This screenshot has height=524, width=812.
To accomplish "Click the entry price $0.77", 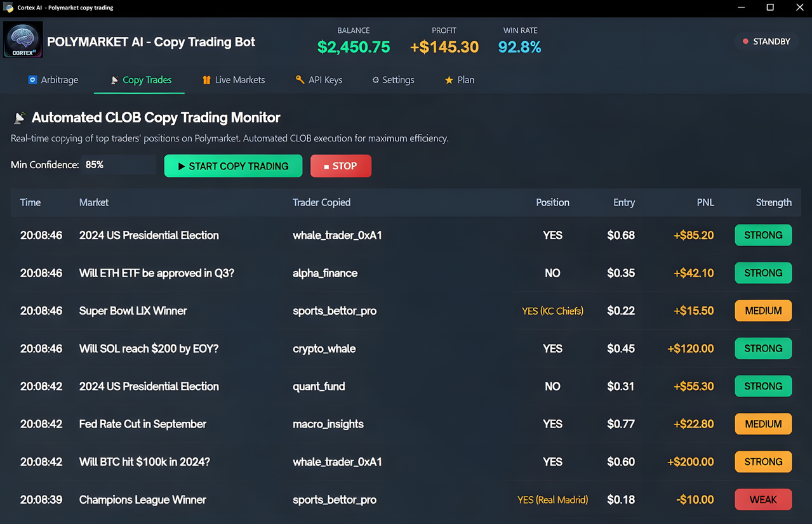I will pos(621,424).
